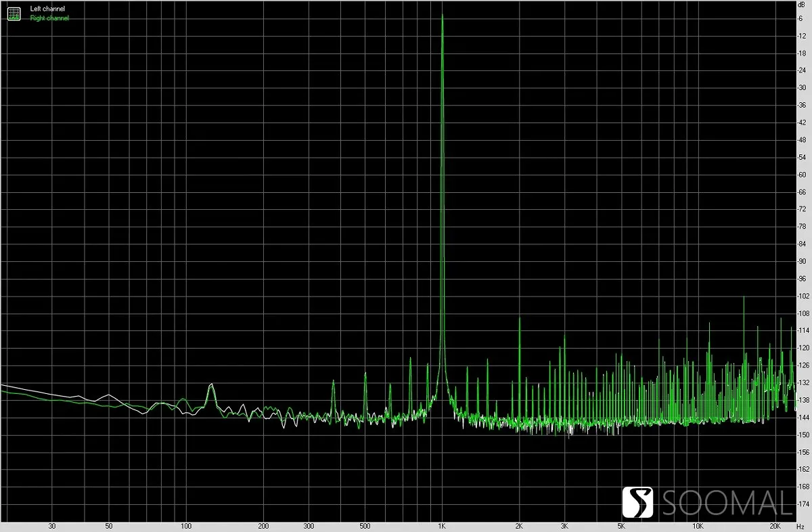
Task: Click the -168 dB amplitude axis label
Action: [803, 487]
